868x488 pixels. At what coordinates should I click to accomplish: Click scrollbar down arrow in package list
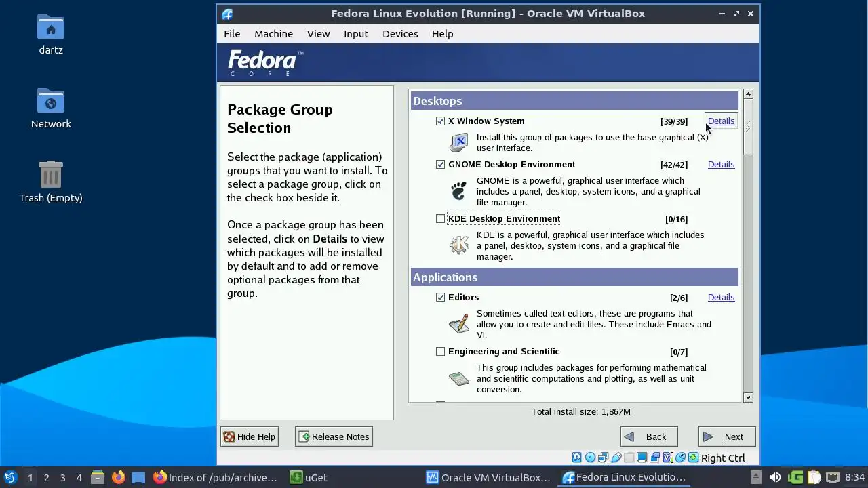pos(748,398)
